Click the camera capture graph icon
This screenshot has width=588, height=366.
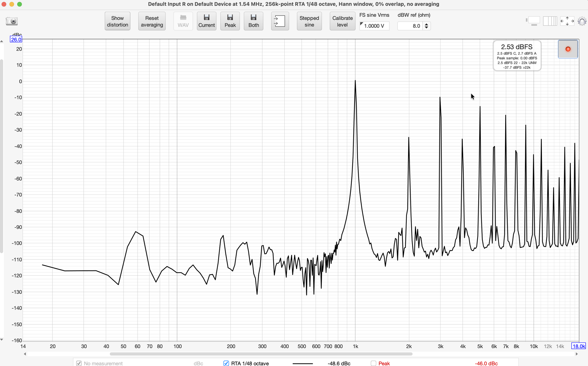point(12,21)
